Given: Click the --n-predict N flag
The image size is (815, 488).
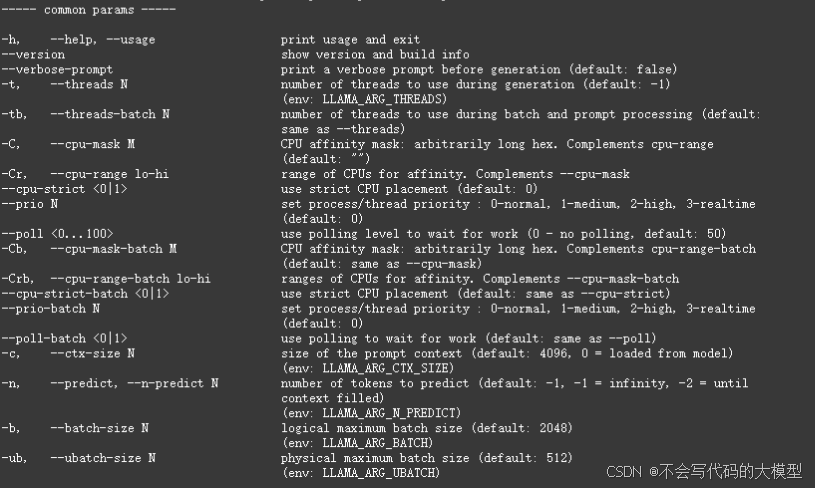Looking at the screenshot, I should coord(173,384).
